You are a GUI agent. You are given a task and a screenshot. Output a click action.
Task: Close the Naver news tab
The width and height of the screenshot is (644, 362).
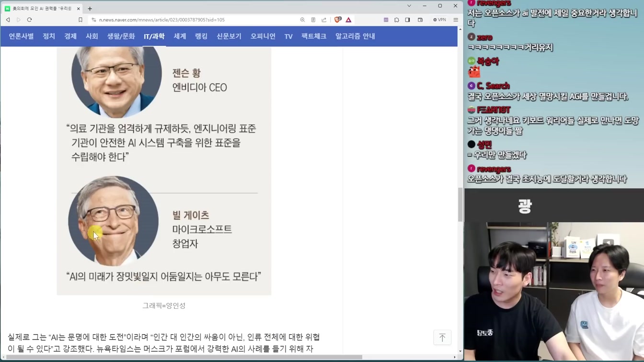78,9
